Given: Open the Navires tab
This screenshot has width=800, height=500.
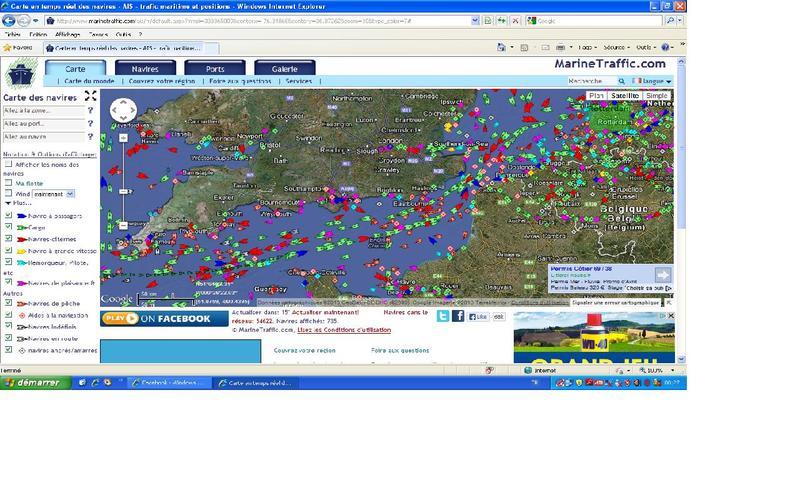Looking at the screenshot, I should coord(145,68).
